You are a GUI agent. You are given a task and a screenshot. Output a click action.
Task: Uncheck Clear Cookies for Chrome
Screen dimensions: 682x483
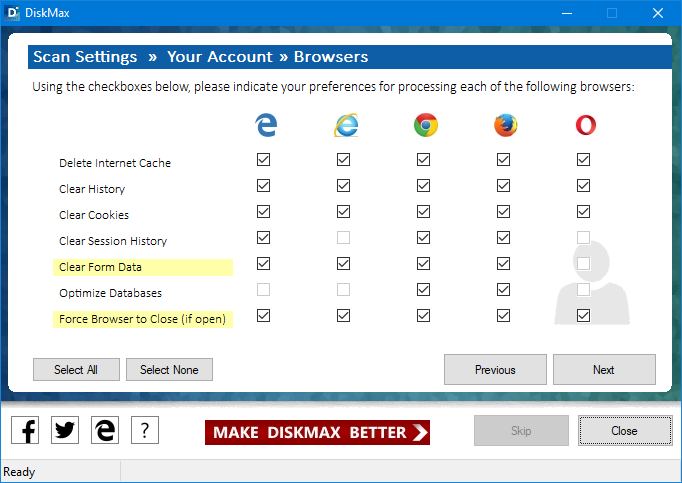tap(423, 212)
